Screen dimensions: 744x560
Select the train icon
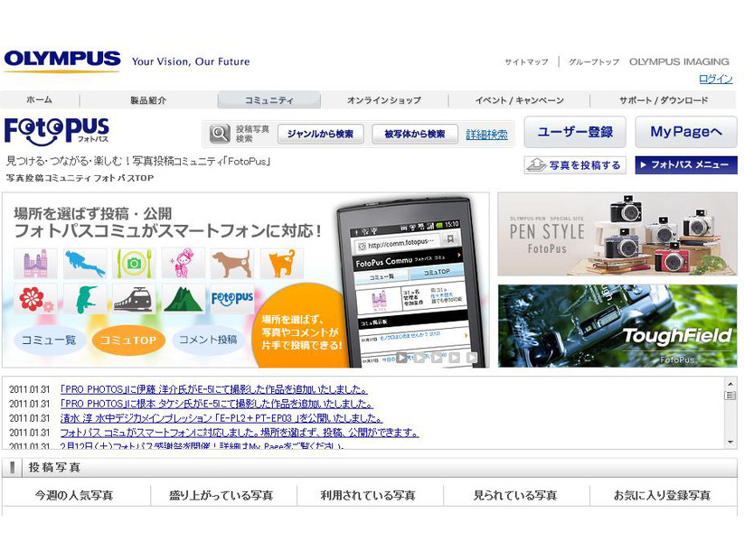pos(135,299)
